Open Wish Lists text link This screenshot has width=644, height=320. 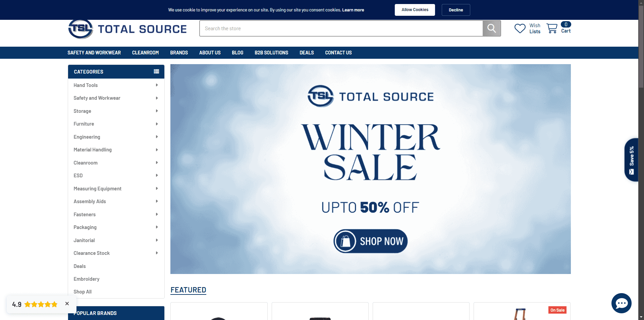535,29
